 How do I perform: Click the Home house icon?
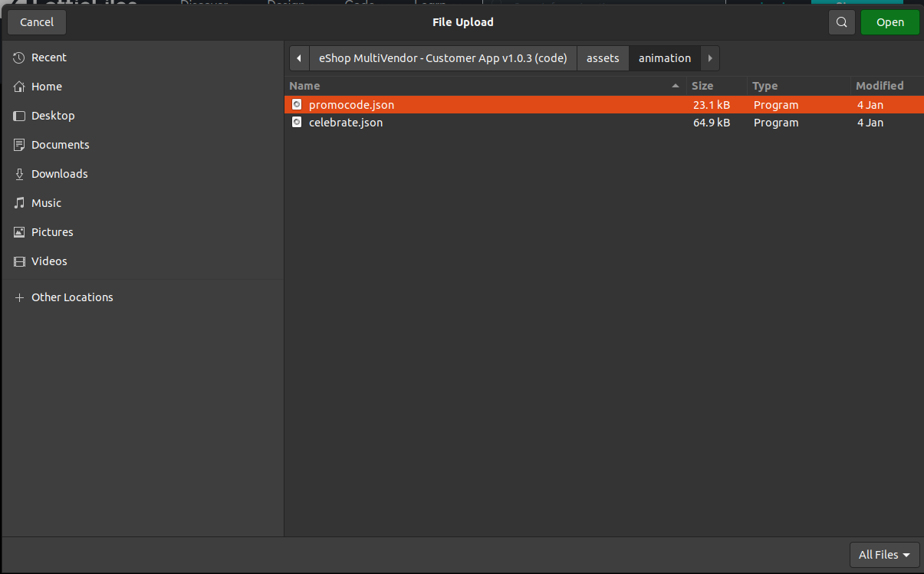tap(19, 87)
